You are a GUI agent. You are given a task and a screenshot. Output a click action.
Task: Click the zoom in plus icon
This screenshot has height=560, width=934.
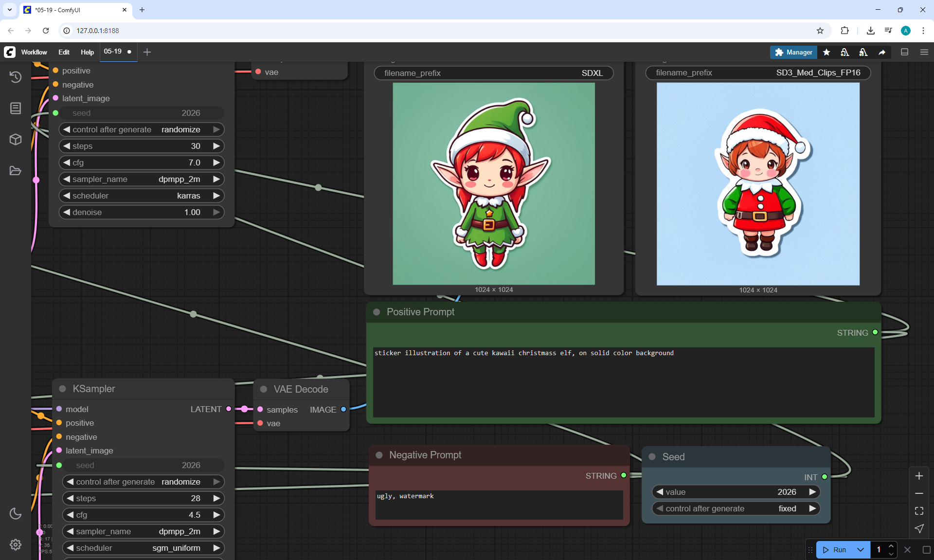919,476
